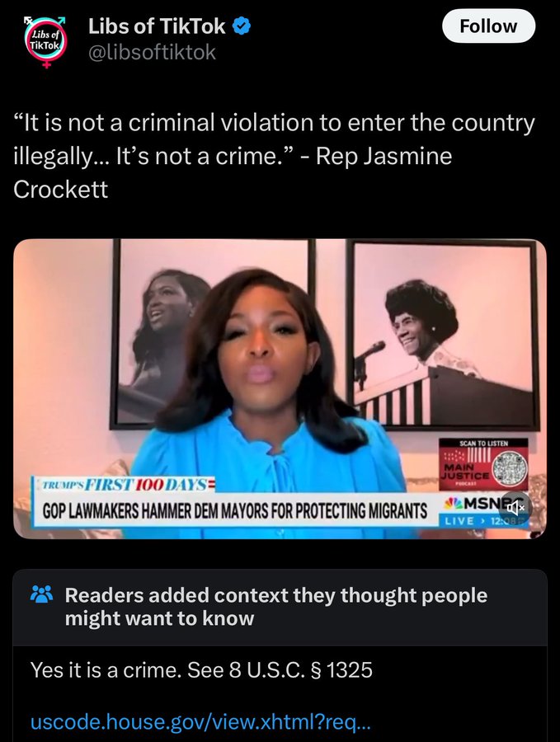Open the @libsoftiktok handle
Screen dimensions: 560x742
[x=152, y=52]
